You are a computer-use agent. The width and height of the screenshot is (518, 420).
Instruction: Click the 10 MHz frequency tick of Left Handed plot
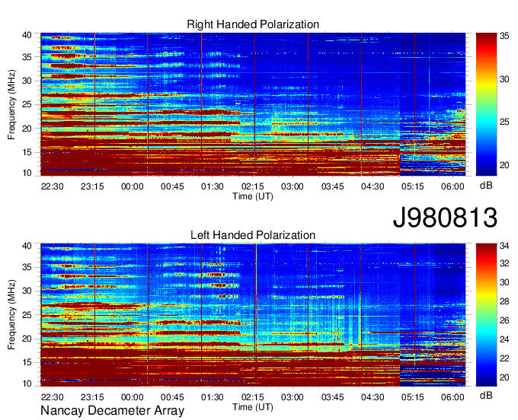(x=27, y=383)
